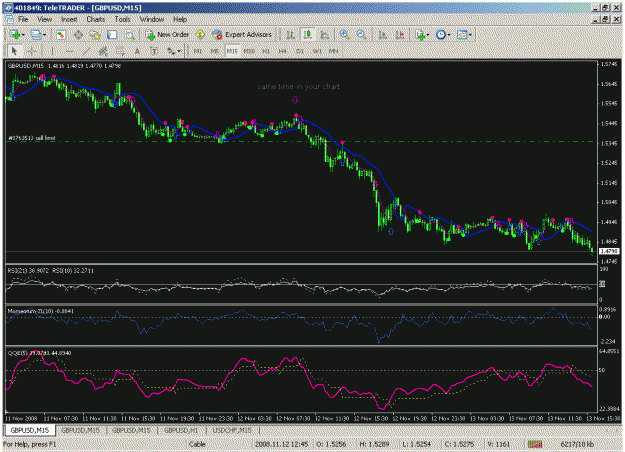Open the Insert menu
The height and width of the screenshot is (452, 625).
tap(69, 19)
